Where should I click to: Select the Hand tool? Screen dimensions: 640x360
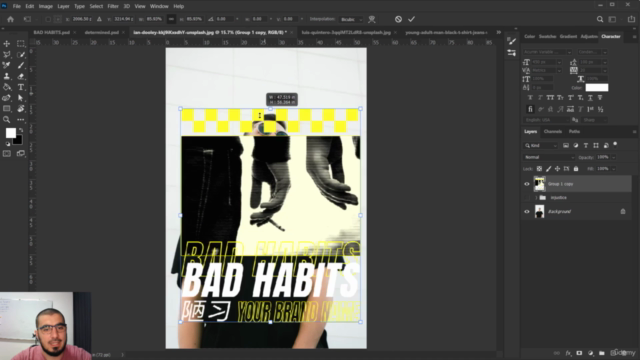(21, 109)
